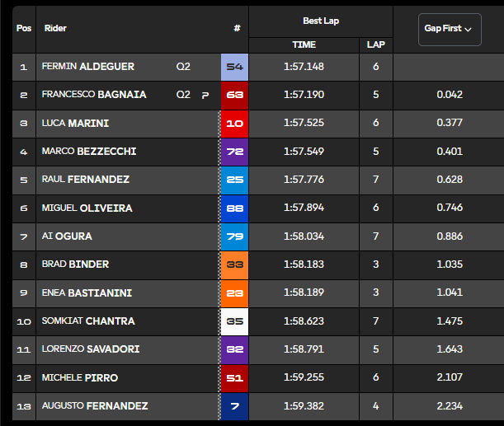This screenshot has width=504, height=426.
Task: Click the blue number 88 badge
Action: point(234,208)
